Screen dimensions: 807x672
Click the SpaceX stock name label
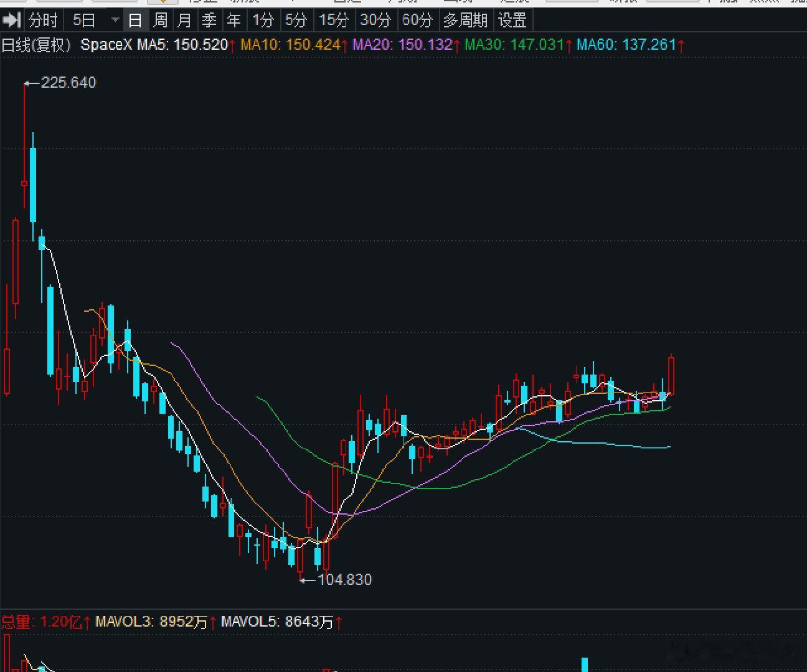106,45
